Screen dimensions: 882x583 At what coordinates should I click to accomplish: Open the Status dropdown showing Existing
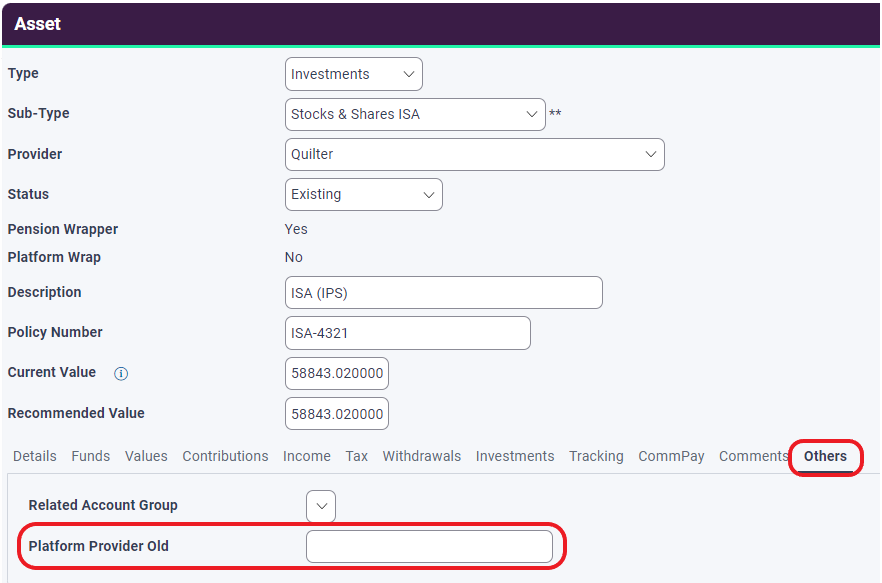pyautogui.click(x=363, y=194)
